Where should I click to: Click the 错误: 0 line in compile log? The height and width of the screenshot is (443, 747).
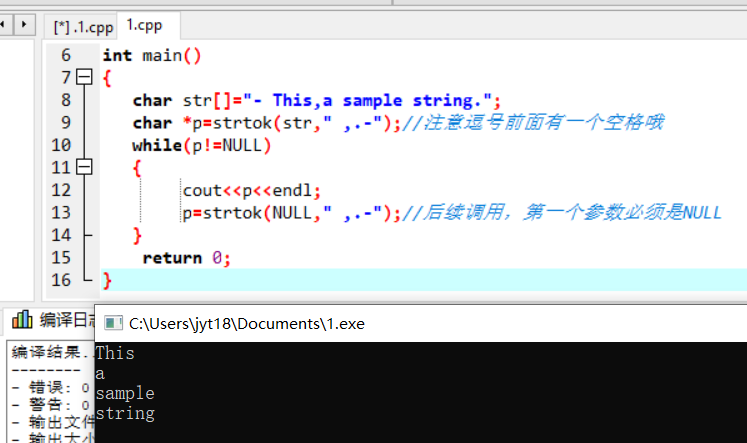coord(51,387)
